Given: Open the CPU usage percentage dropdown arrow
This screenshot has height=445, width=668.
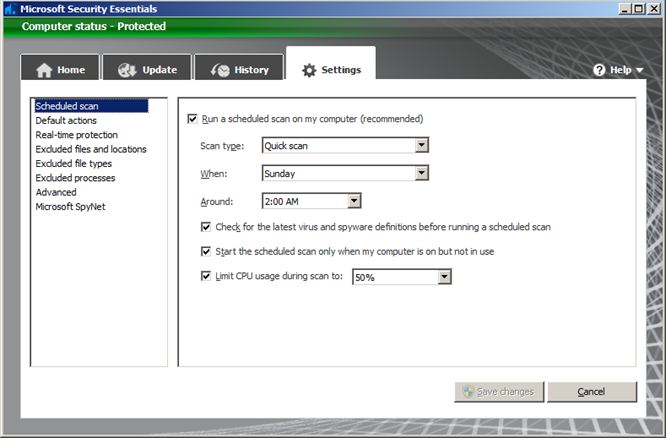Looking at the screenshot, I should point(444,277).
